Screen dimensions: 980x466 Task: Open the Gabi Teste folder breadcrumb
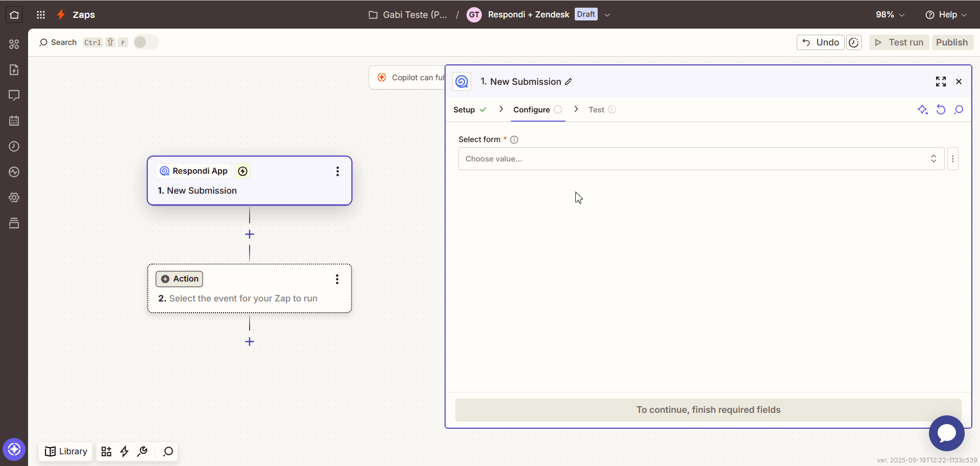coord(408,15)
